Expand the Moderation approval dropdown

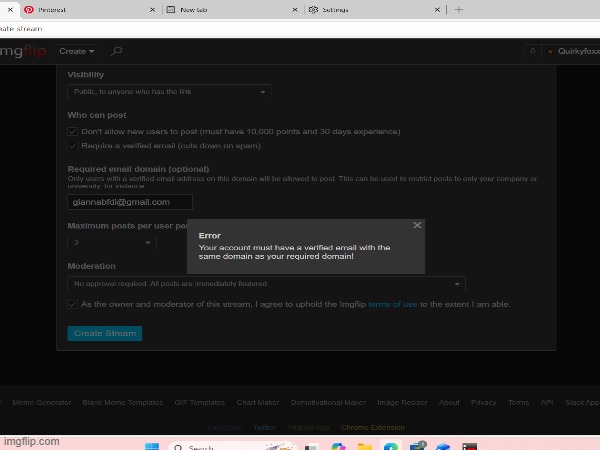pyautogui.click(x=266, y=284)
